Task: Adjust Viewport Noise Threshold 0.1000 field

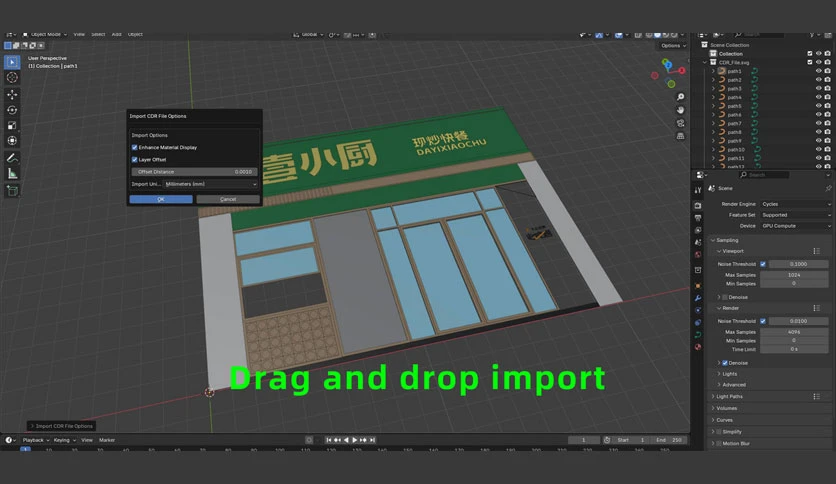Action: coord(798,264)
